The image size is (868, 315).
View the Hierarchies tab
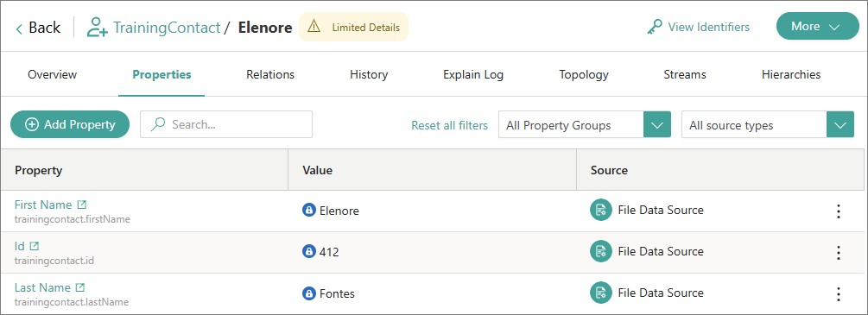[791, 75]
